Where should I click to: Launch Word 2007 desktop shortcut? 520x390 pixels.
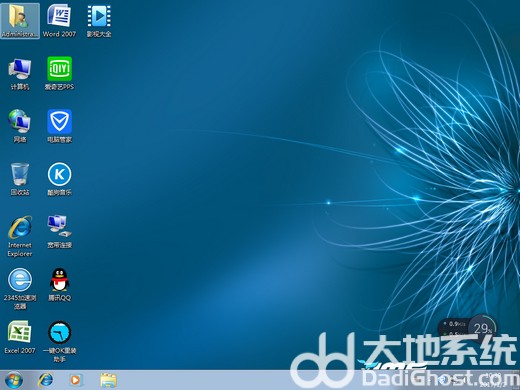tap(59, 20)
